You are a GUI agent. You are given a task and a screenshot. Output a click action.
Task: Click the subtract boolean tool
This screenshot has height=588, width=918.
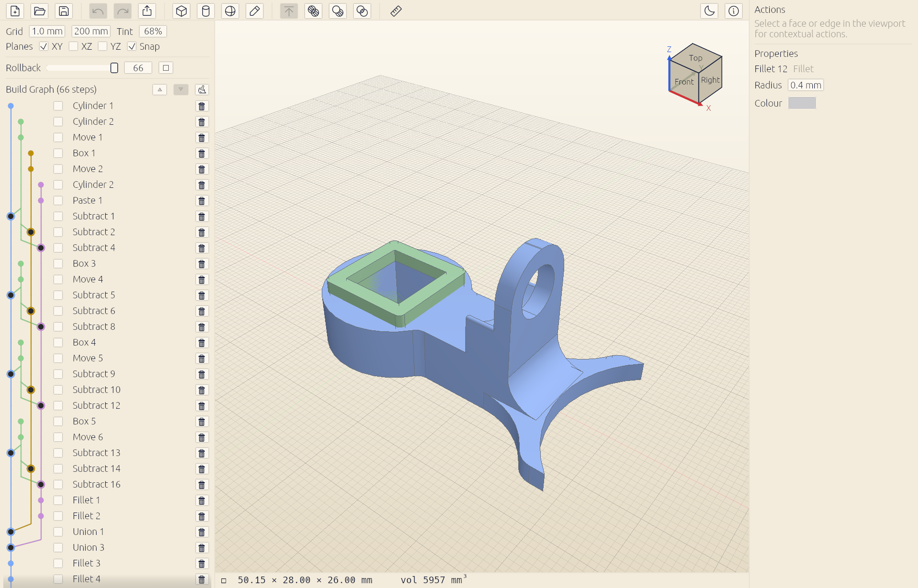coord(338,11)
